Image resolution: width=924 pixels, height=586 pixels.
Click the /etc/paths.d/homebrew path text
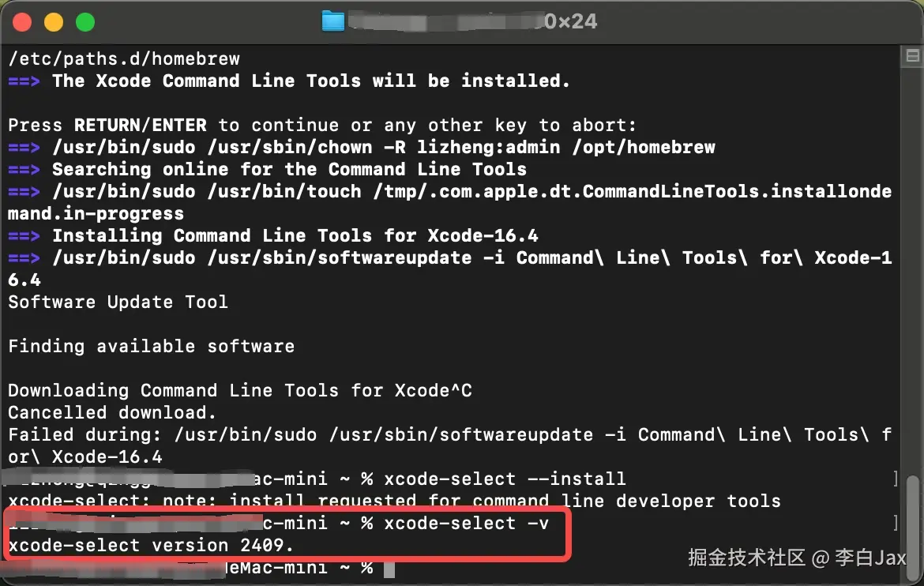123,58
